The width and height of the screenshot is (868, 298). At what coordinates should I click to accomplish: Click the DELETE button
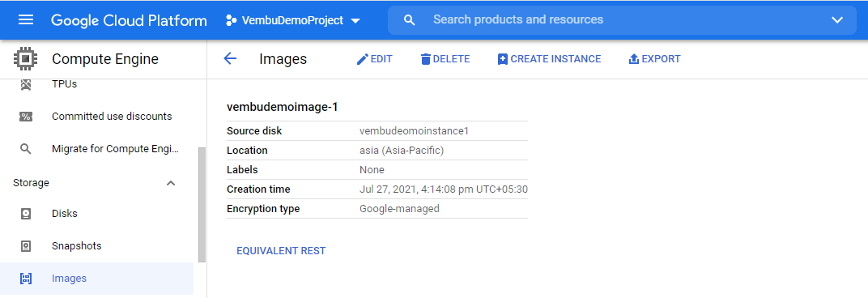pos(445,59)
